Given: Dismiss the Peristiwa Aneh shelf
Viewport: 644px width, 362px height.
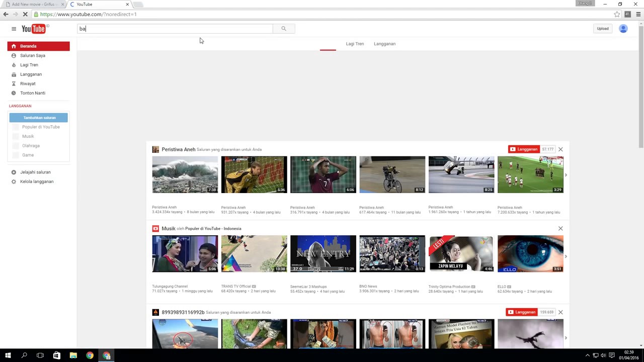Looking at the screenshot, I should coord(560,149).
